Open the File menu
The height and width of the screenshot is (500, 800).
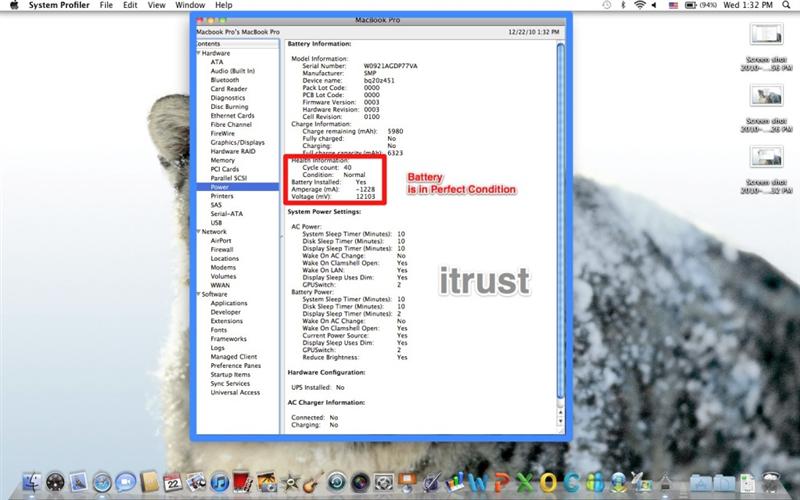click(x=106, y=6)
